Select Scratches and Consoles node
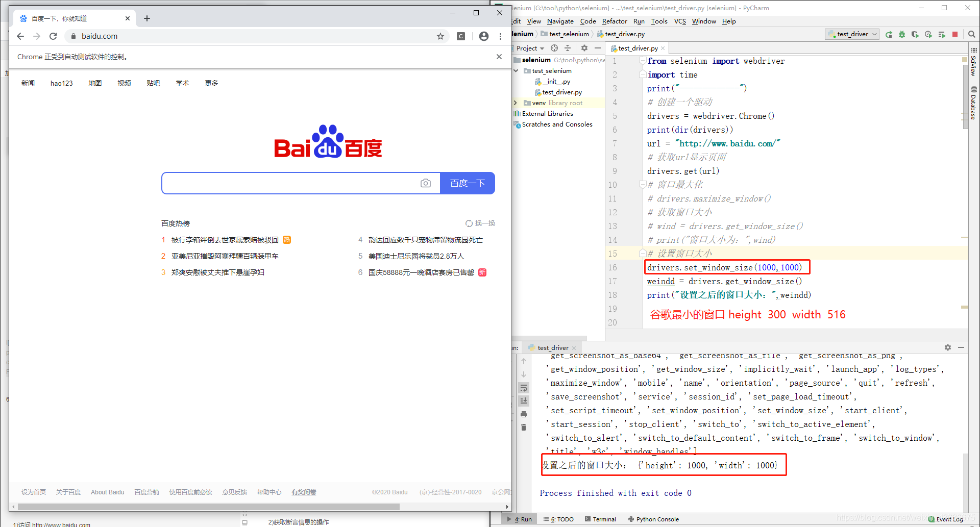The height and width of the screenshot is (527, 980). (x=553, y=124)
